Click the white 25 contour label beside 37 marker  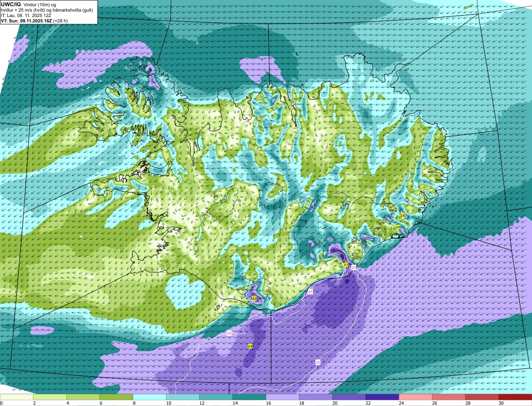point(354,268)
